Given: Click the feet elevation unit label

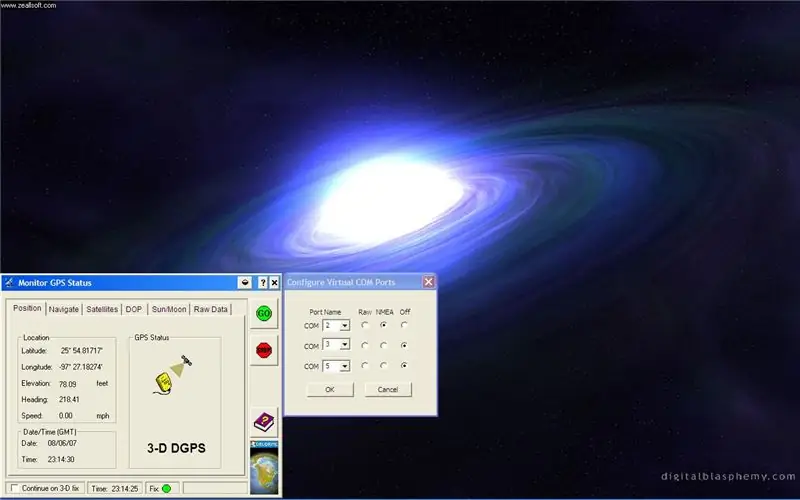Looking at the screenshot, I should [x=102, y=383].
